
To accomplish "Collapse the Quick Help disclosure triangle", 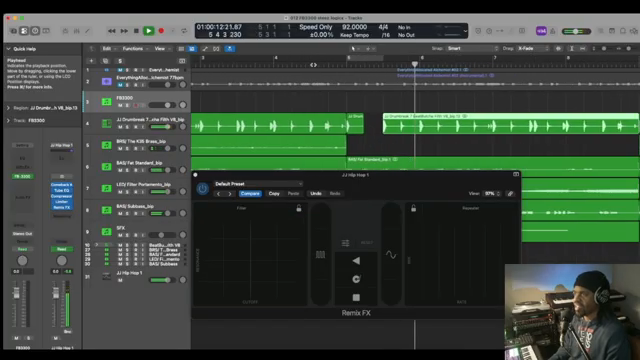I will [9, 49].
